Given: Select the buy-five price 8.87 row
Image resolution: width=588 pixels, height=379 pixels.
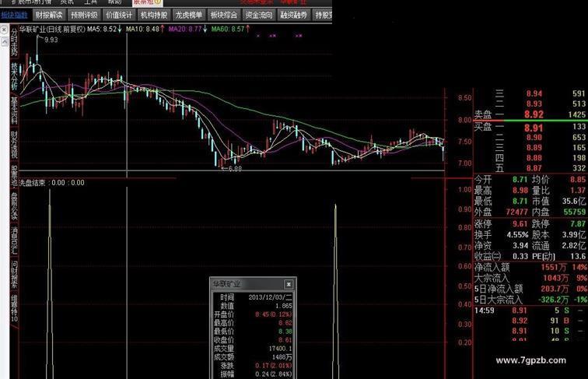Looking at the screenshot, I should pos(540,168).
